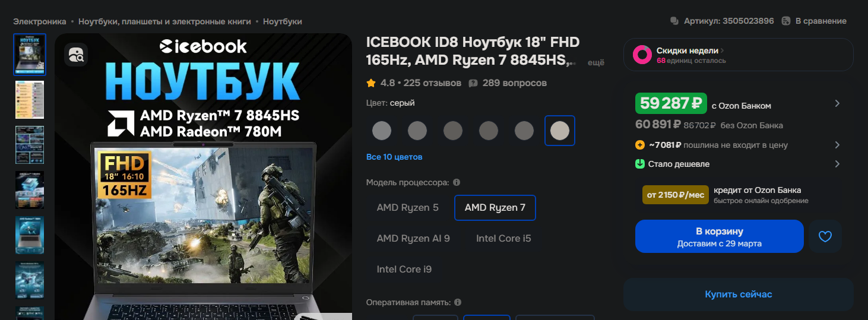Image resolution: width=868 pixels, height=320 pixels.
Task: Add product to favorites with the heart icon
Action: point(825,236)
